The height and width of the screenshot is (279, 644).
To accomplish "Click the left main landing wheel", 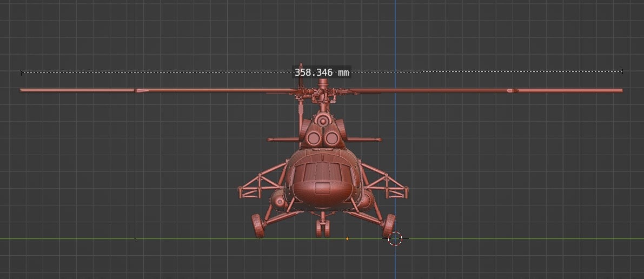I will pos(257,226).
